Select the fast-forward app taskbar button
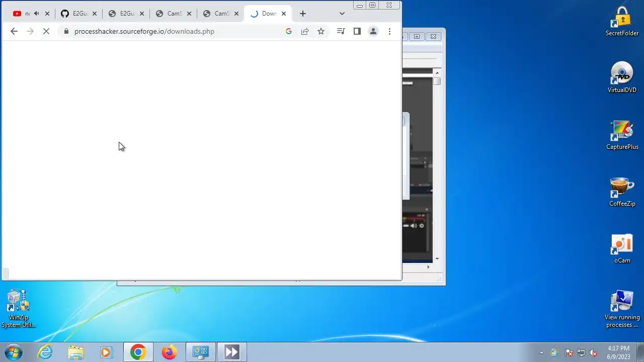The height and width of the screenshot is (362, 644). coord(231,352)
